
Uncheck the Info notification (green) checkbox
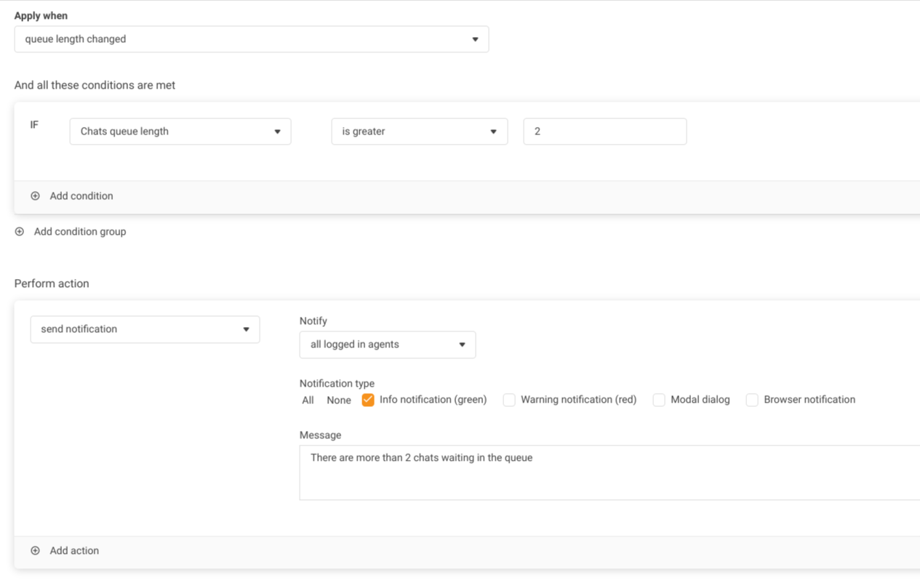[368, 400]
